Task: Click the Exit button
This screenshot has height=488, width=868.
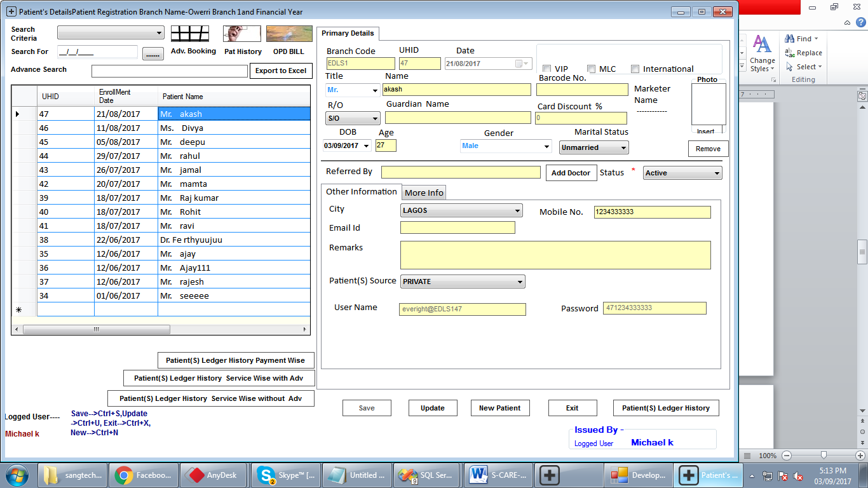Action: (573, 408)
